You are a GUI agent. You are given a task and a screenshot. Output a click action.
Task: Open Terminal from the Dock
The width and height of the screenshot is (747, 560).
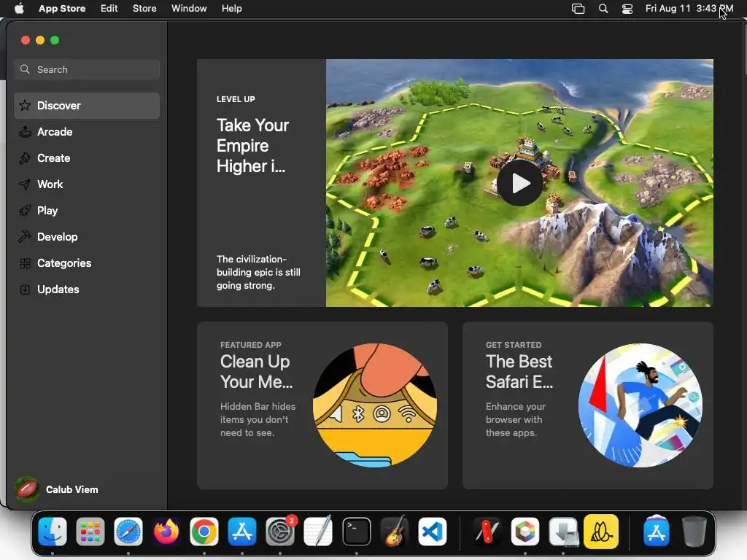tap(356, 532)
